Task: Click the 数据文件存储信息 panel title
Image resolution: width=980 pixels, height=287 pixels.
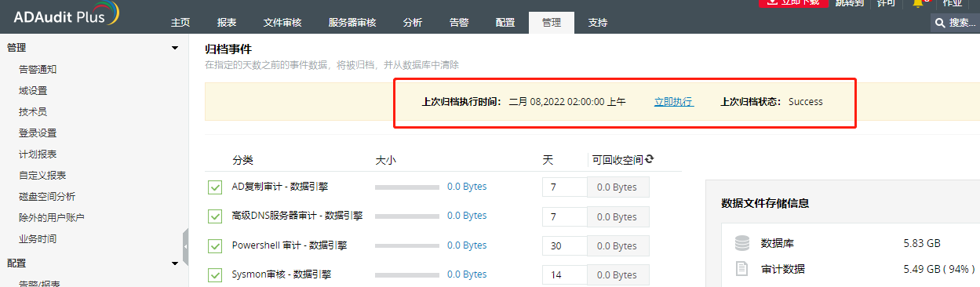Action: (765, 203)
